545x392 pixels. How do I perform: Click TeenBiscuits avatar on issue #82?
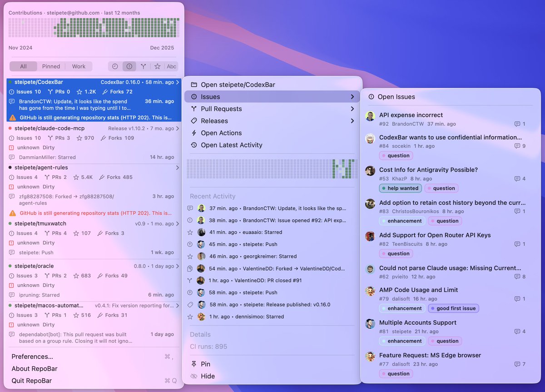[370, 236]
